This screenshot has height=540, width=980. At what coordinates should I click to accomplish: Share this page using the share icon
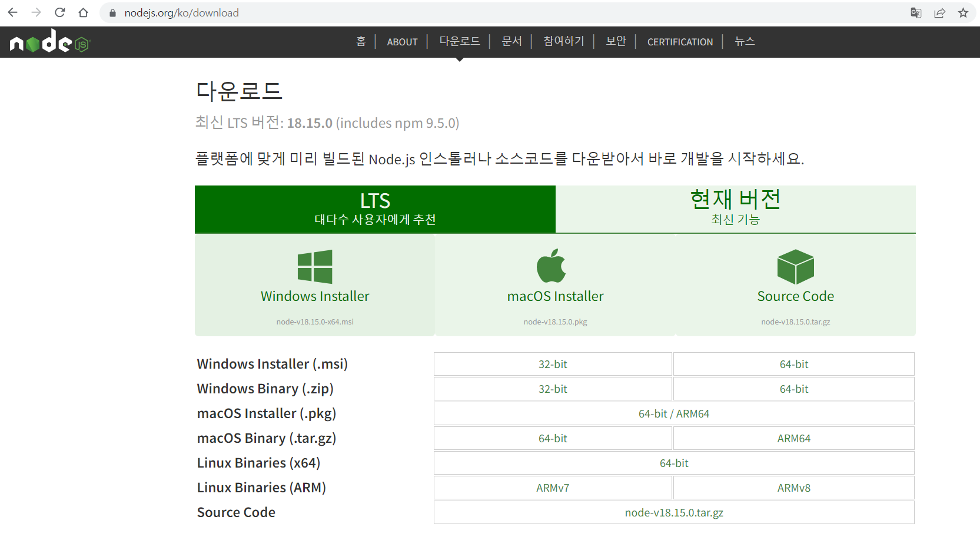(x=939, y=12)
